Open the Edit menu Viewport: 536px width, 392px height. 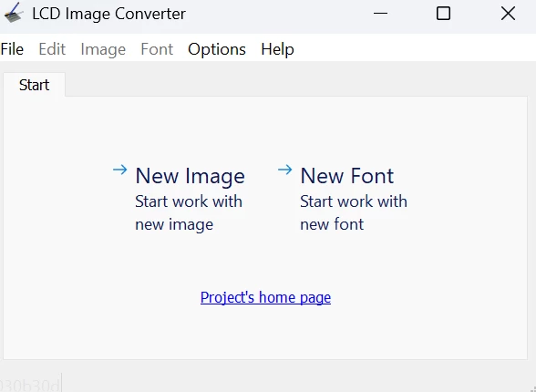tap(52, 49)
